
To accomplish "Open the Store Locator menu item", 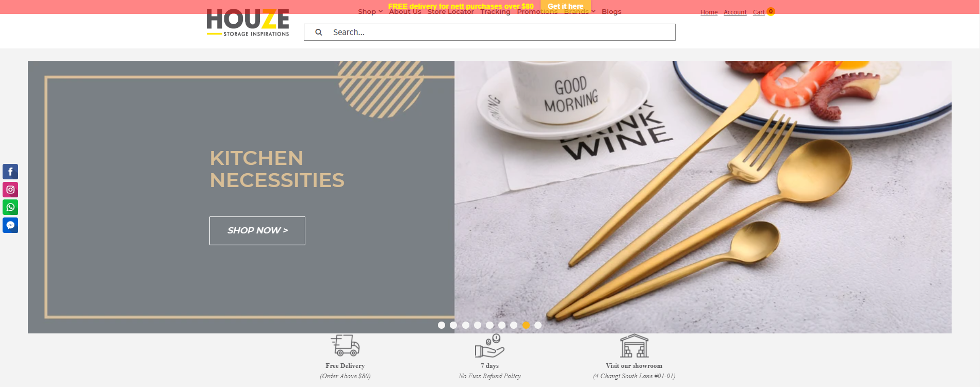I will 450,11.
